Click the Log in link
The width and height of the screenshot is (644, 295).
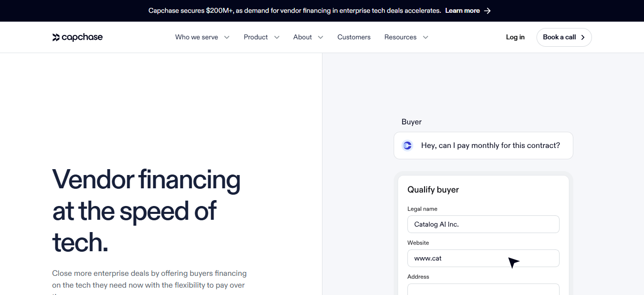point(515,37)
